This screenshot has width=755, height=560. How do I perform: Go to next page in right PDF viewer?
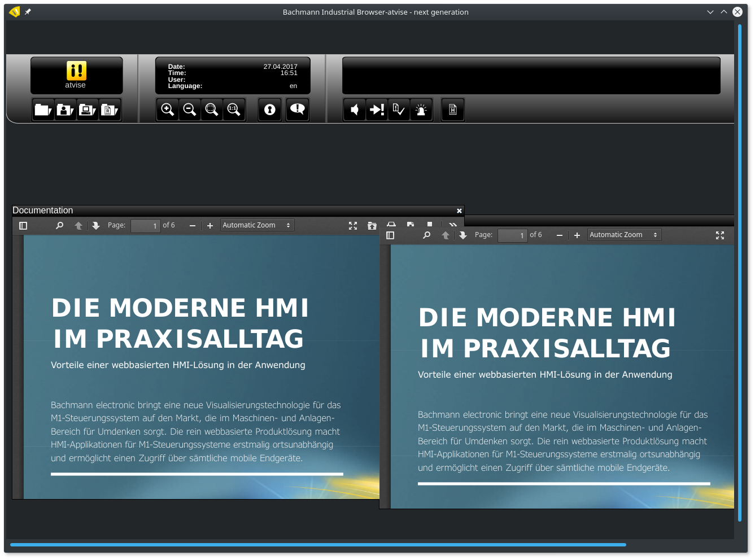pyautogui.click(x=463, y=235)
